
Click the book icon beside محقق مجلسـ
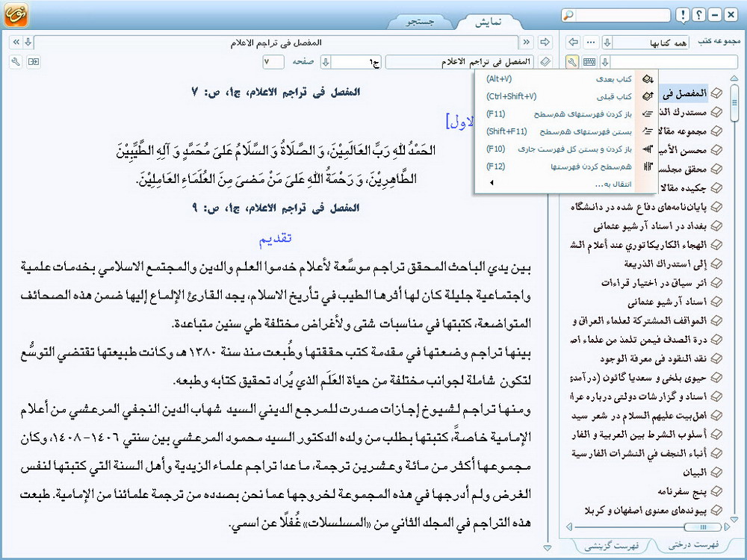click(x=716, y=169)
